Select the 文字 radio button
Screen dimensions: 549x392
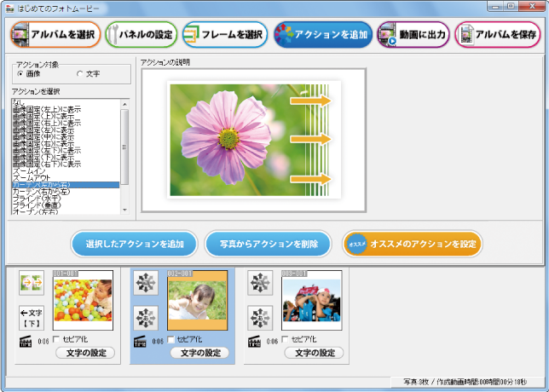pyautogui.click(x=80, y=73)
